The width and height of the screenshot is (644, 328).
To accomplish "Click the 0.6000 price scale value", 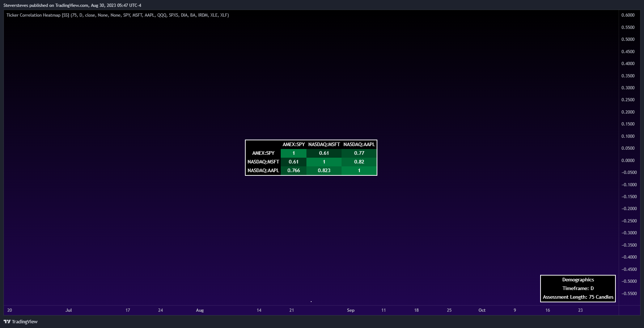I will tap(628, 15).
